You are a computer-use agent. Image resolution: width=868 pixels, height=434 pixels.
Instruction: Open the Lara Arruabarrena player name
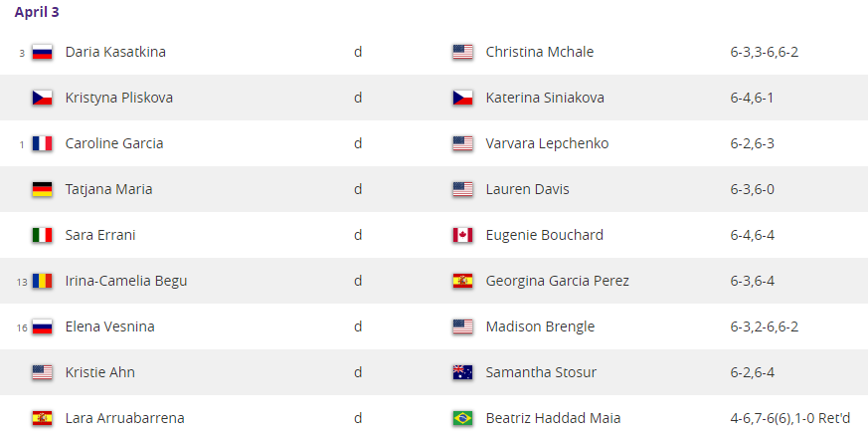point(125,418)
